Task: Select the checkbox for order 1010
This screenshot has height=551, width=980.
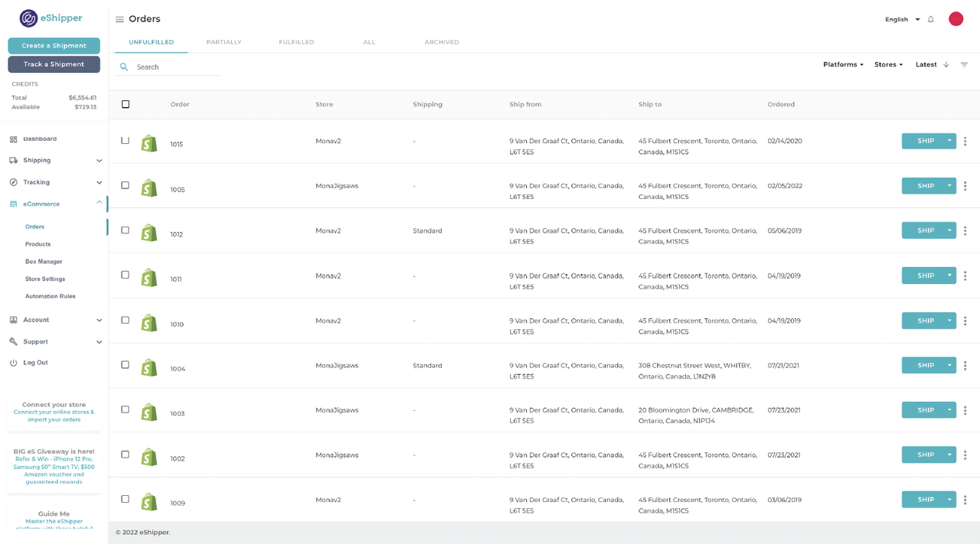Action: click(126, 321)
